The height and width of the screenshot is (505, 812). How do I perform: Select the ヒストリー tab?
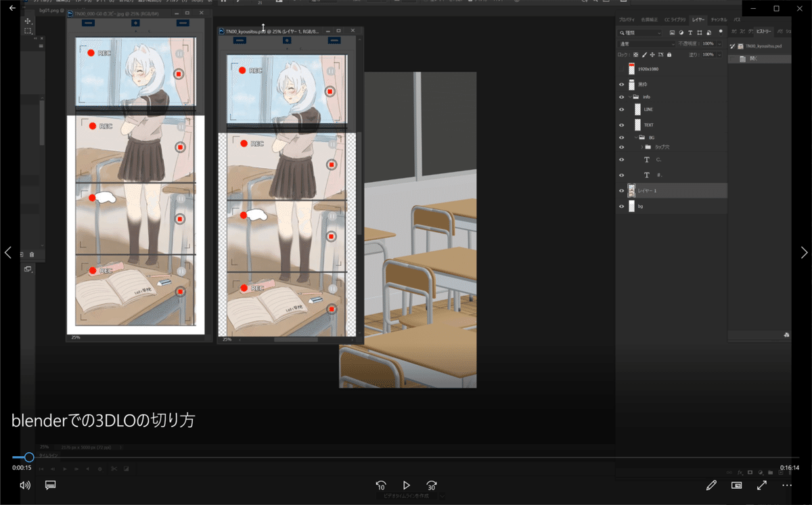[x=763, y=32]
